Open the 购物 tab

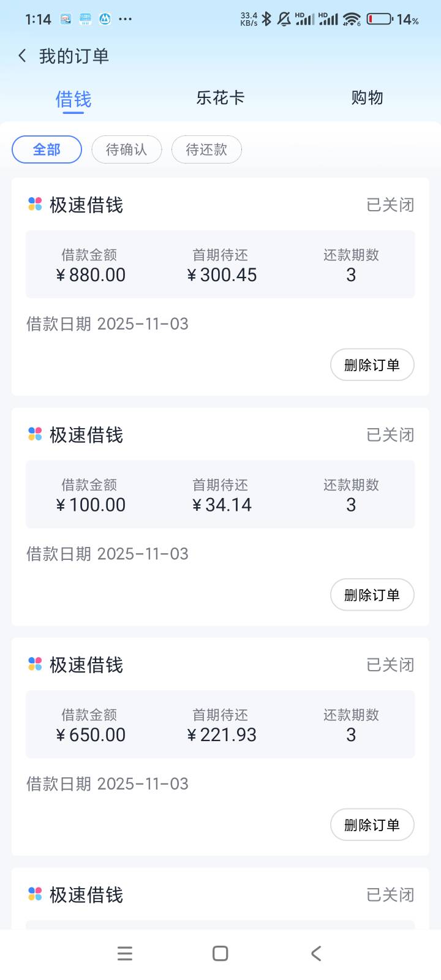[x=367, y=98]
